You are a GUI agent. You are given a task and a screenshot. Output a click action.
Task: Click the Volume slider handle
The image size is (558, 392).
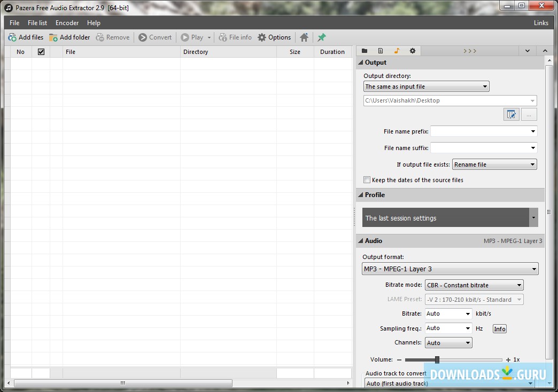[x=437, y=359]
